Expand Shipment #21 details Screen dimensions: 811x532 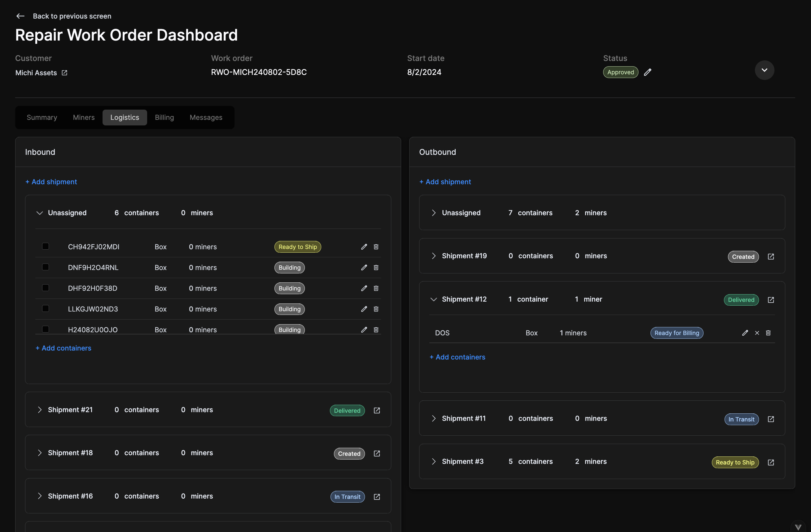coord(40,410)
